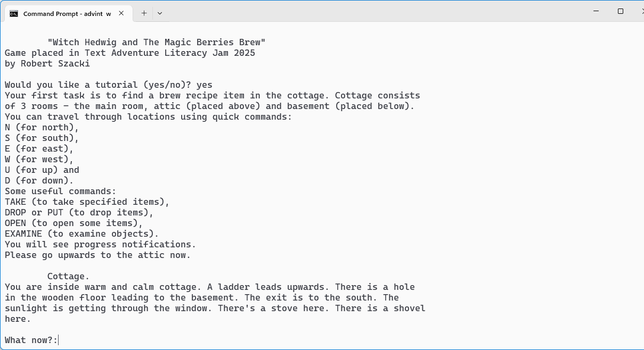This screenshot has width=644, height=350.
Task: Click the "by Robert Szacki" author line
Action: [x=47, y=63]
